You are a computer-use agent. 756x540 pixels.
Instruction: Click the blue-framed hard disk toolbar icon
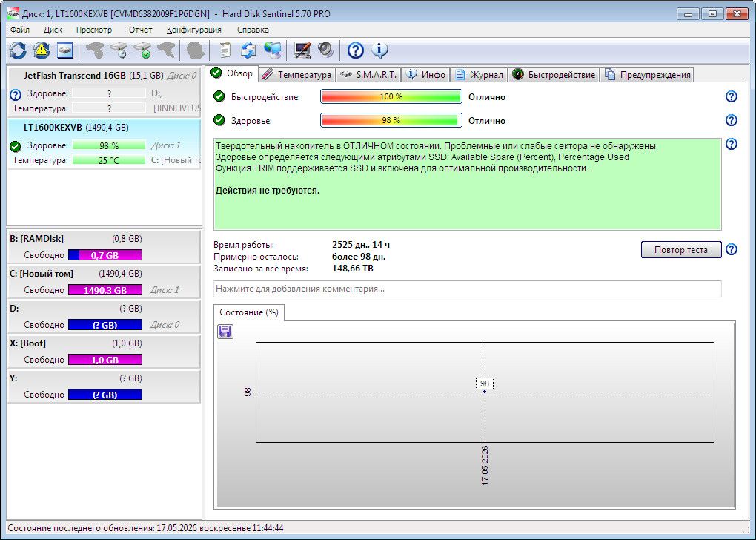[x=65, y=50]
